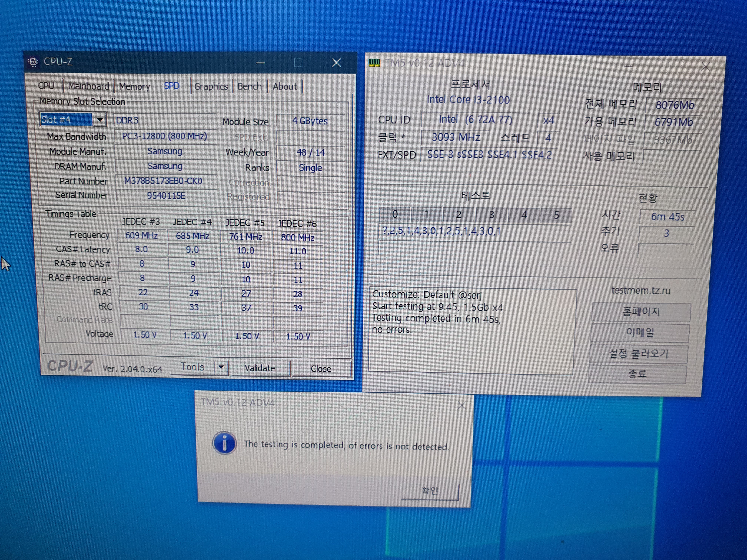Switch to the Memory tab
The image size is (747, 560).
point(134,87)
